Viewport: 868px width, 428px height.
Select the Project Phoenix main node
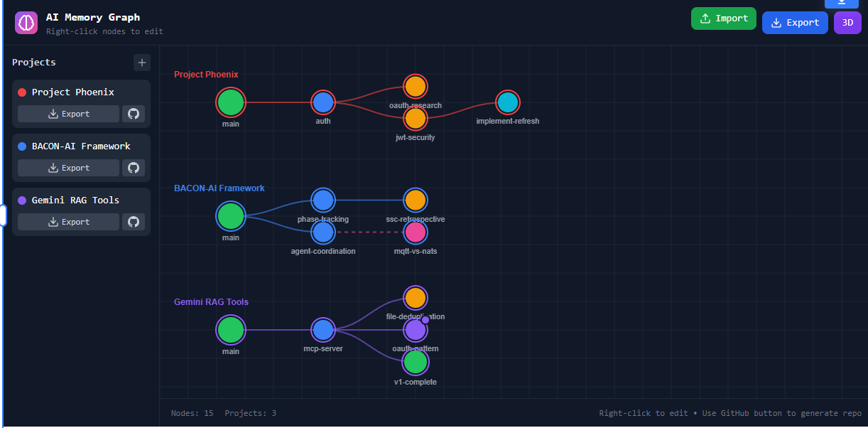(231, 102)
